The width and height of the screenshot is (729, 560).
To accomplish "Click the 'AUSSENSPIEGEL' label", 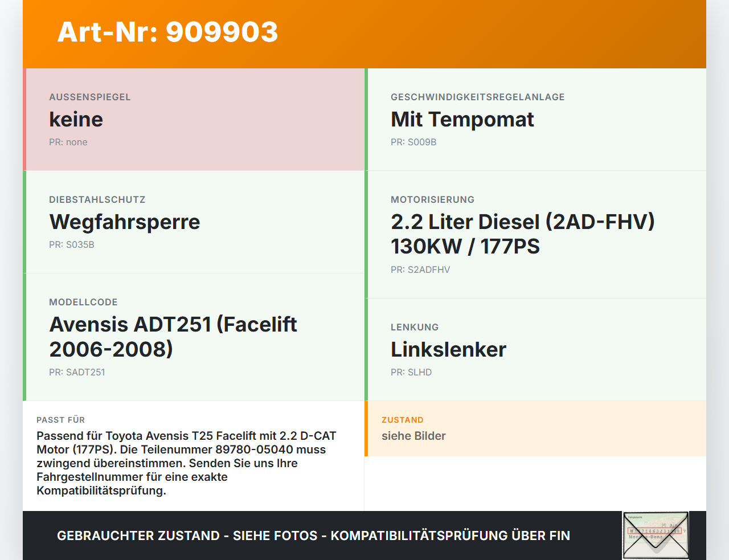I will pos(90,97).
